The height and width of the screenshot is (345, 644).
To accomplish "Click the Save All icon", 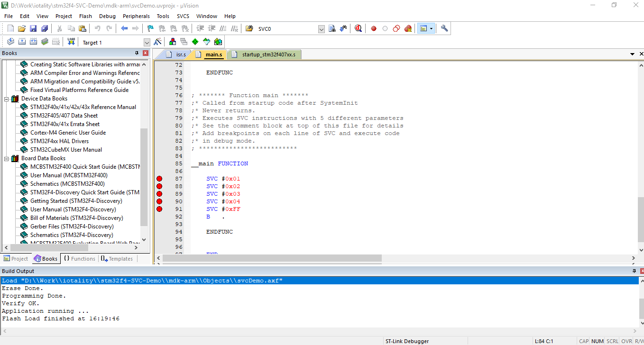I will coord(45,28).
